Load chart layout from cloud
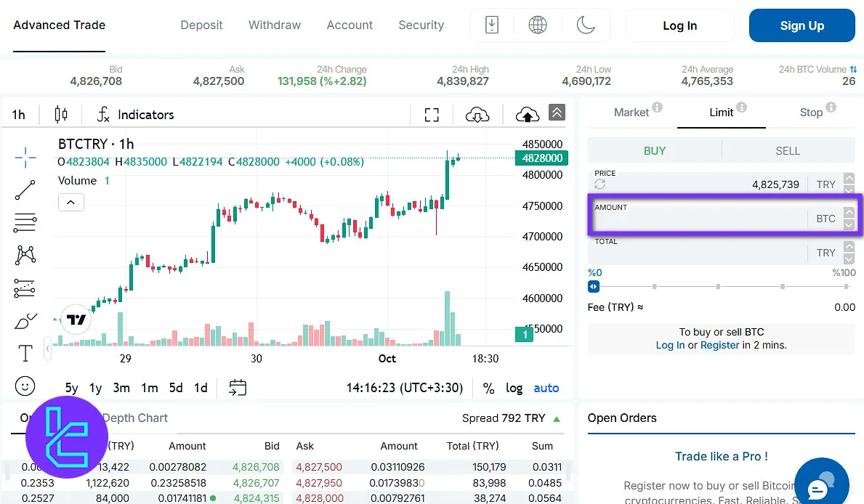 click(477, 114)
